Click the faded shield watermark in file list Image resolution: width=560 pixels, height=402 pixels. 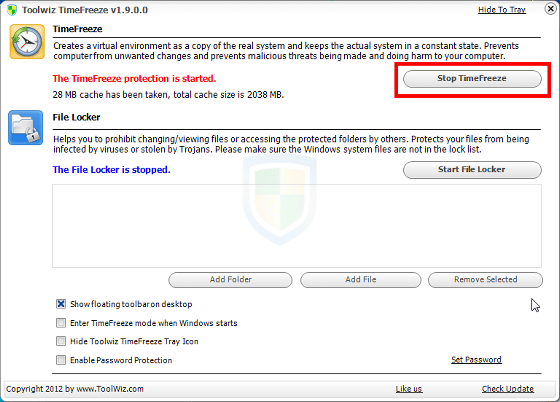280,200
